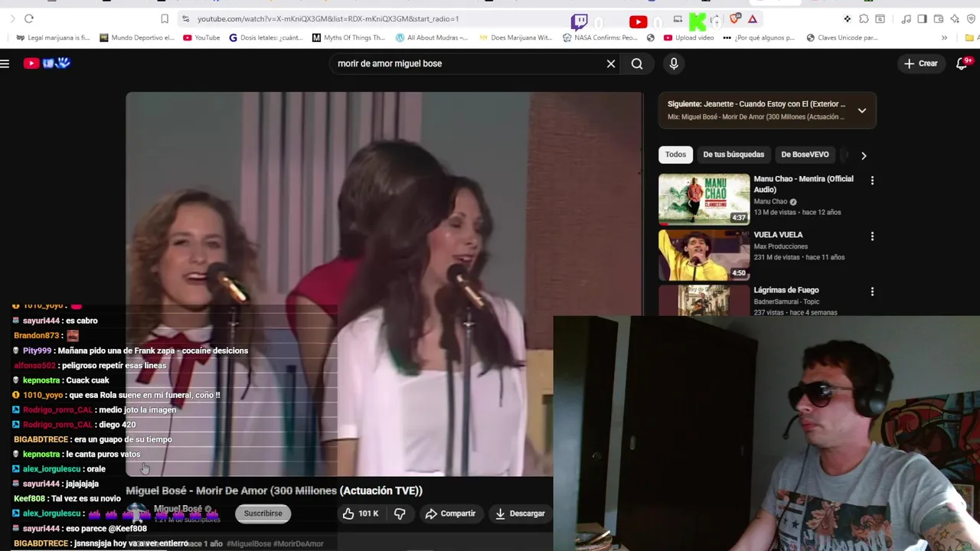
Task: Open the notifications bell
Action: click(962, 64)
